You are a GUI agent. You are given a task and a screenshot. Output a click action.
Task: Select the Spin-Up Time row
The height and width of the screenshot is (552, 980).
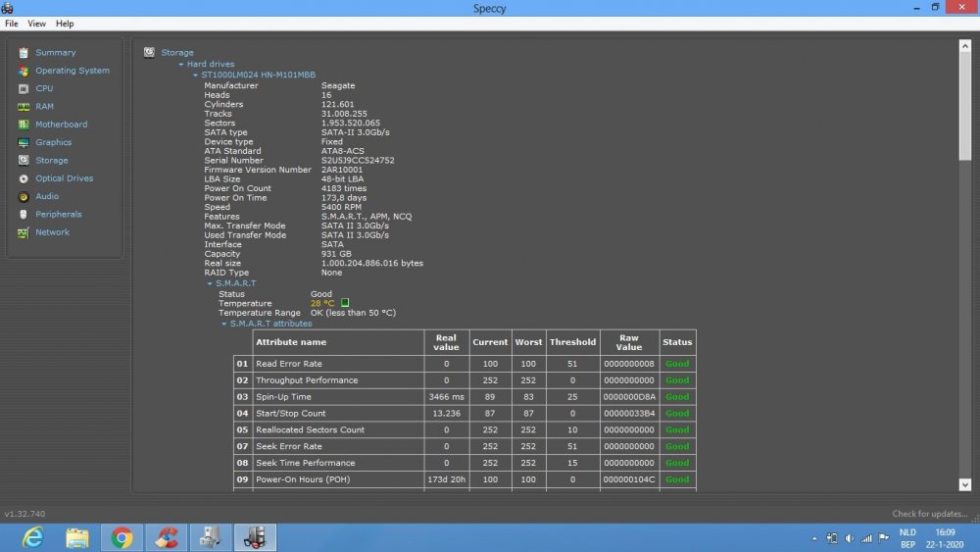click(x=465, y=397)
